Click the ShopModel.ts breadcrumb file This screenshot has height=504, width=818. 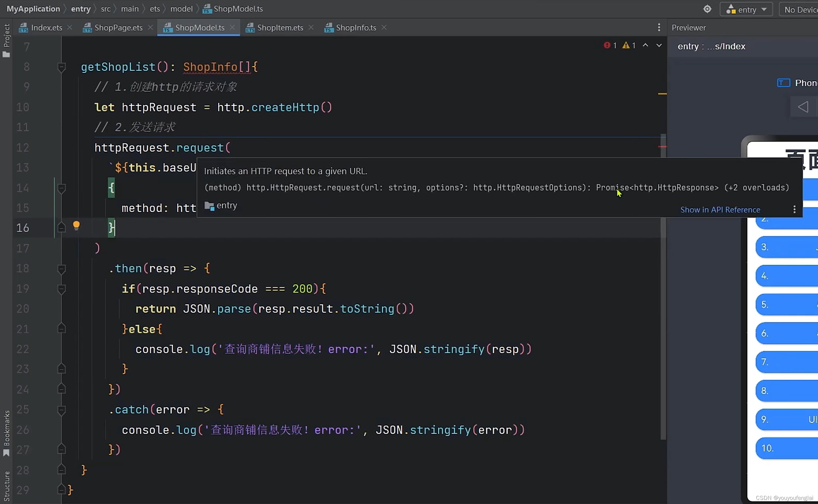(x=233, y=9)
